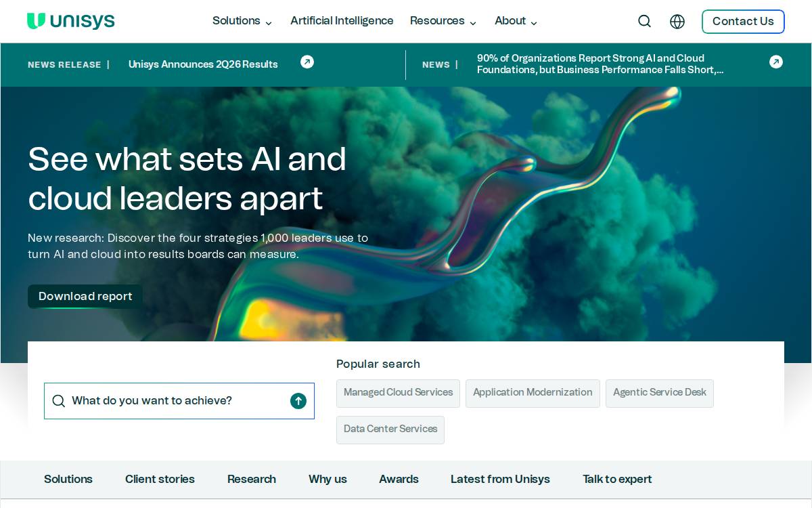This screenshot has width=812, height=508.
Task: Focus the 'What do you want to achieve?' field
Action: click(x=179, y=401)
